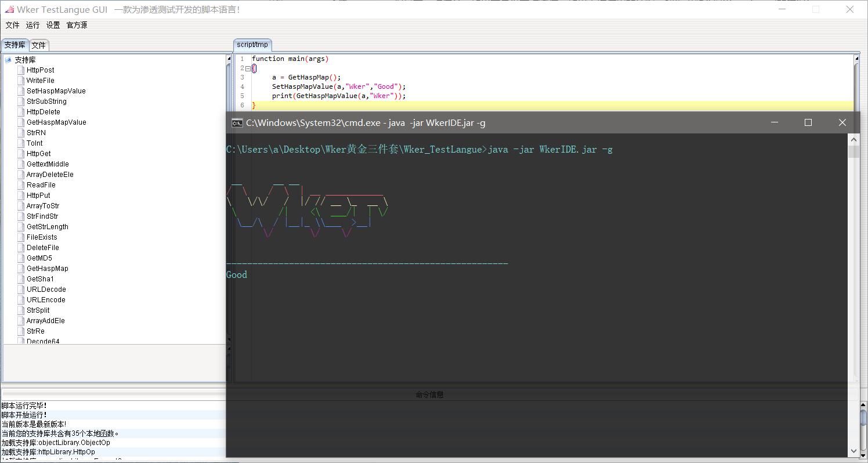Select the StrRe tree item label
The image size is (868, 463).
coord(35,331)
